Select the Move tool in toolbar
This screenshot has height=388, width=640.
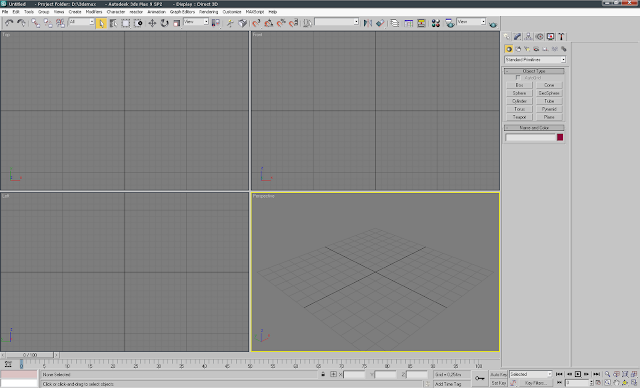tap(152, 23)
